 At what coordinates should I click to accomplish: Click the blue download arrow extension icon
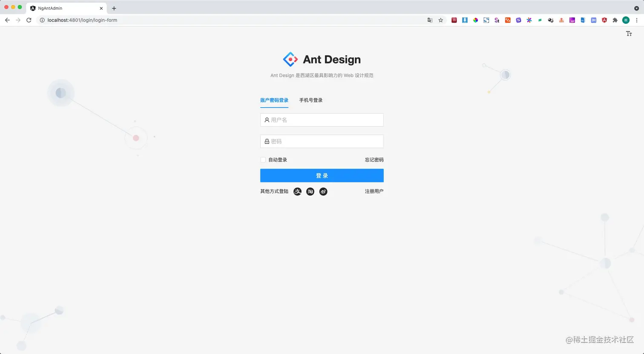(x=465, y=20)
